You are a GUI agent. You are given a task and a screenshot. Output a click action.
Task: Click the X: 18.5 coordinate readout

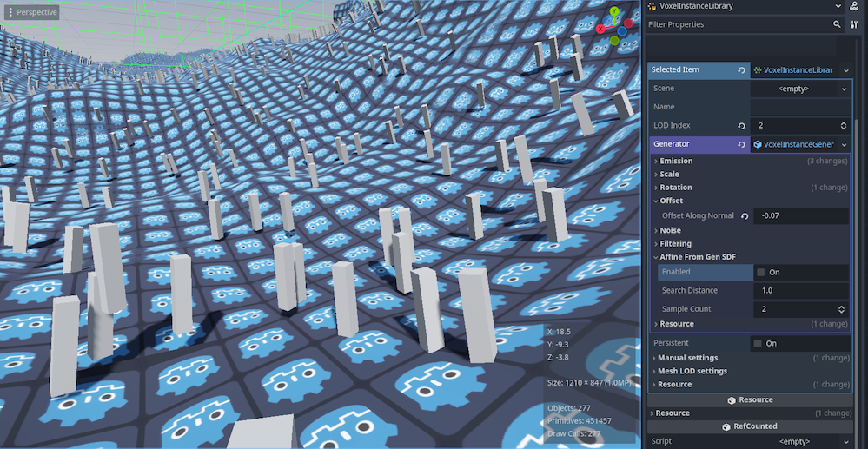[x=559, y=332]
